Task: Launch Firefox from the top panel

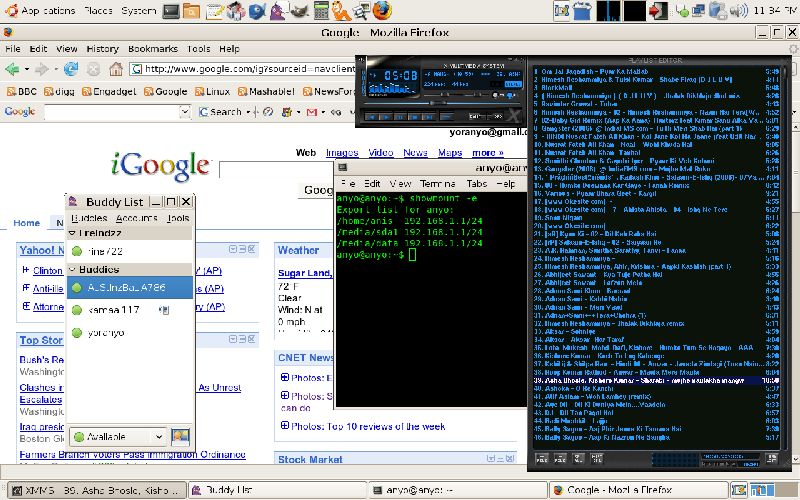Action: point(382,10)
